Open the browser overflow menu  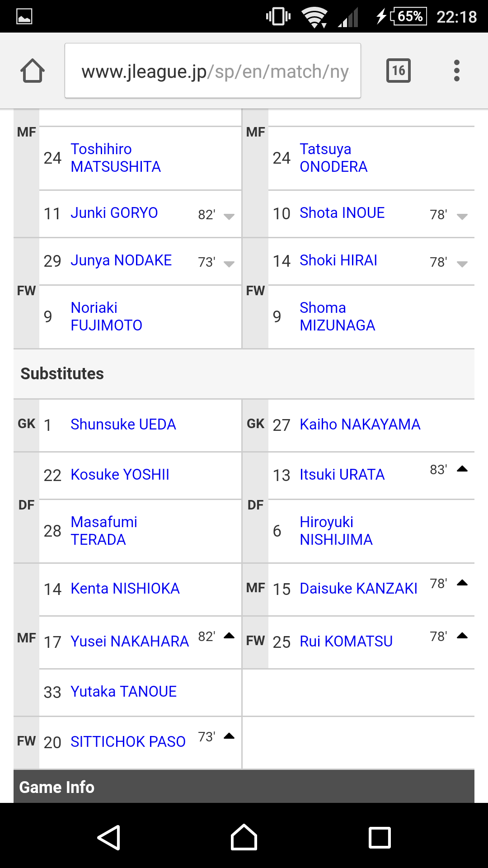pos(457,71)
